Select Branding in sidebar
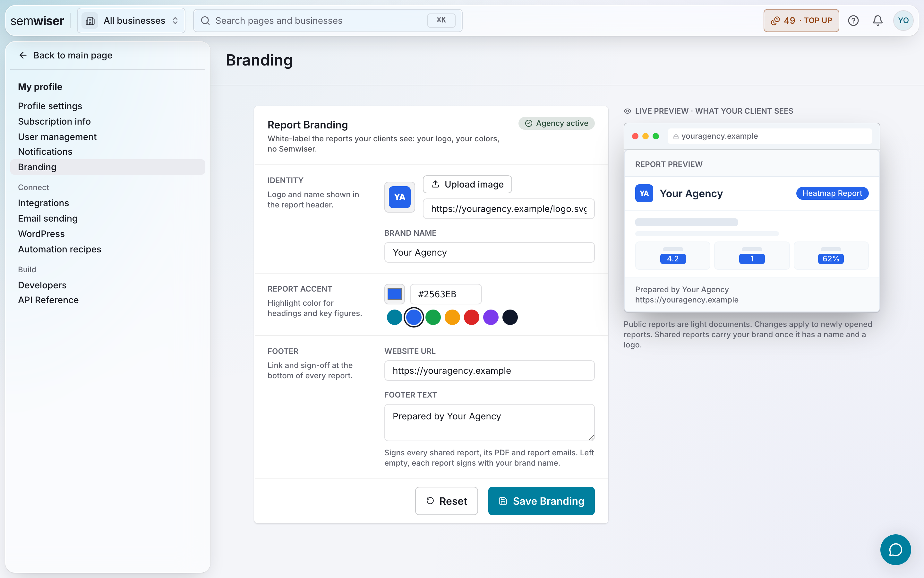 (108, 167)
